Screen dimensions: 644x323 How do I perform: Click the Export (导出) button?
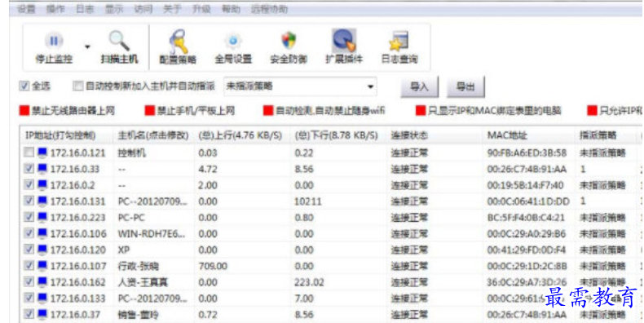(465, 86)
